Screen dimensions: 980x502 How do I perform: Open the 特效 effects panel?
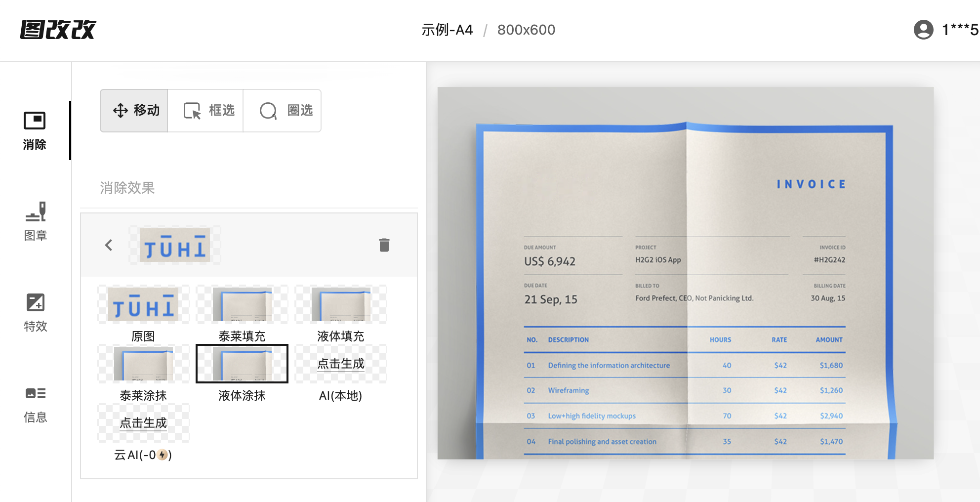pos(35,312)
